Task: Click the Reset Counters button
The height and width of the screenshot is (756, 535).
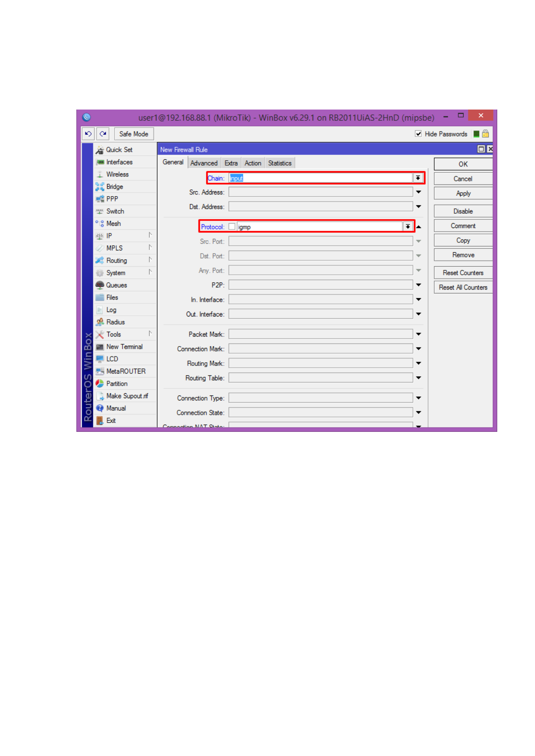Action: coord(463,273)
